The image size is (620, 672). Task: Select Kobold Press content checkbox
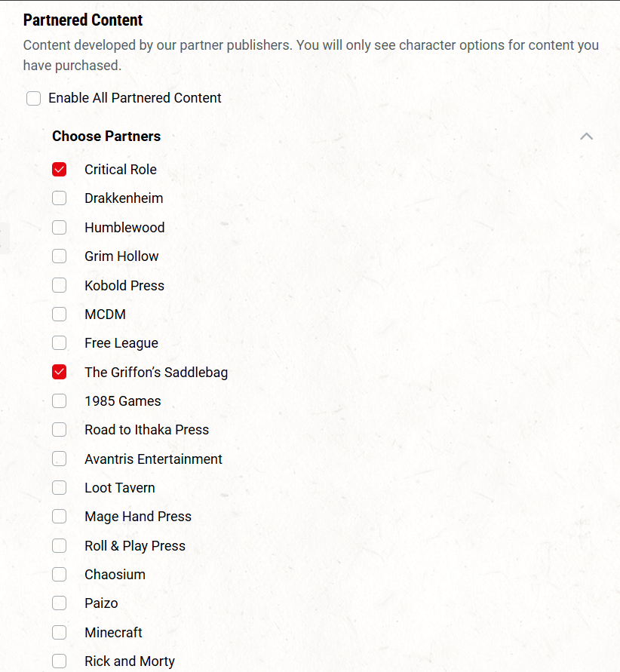coord(60,286)
